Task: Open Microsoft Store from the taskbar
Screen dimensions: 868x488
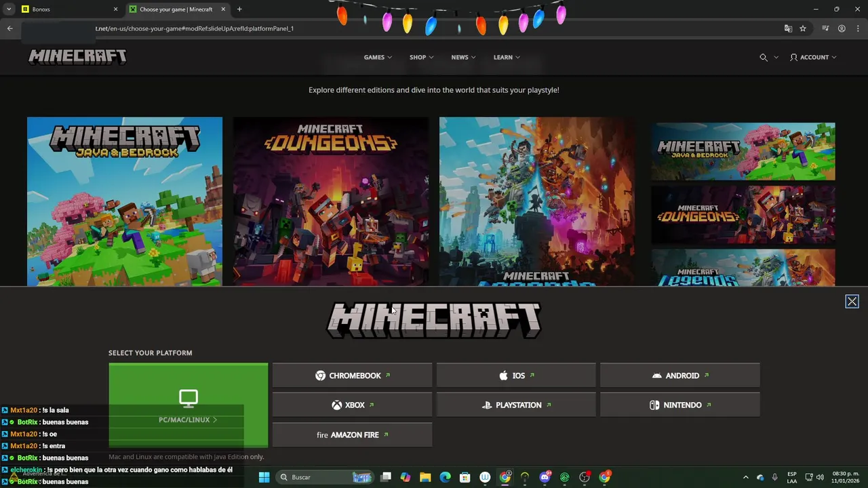Action: click(465, 477)
